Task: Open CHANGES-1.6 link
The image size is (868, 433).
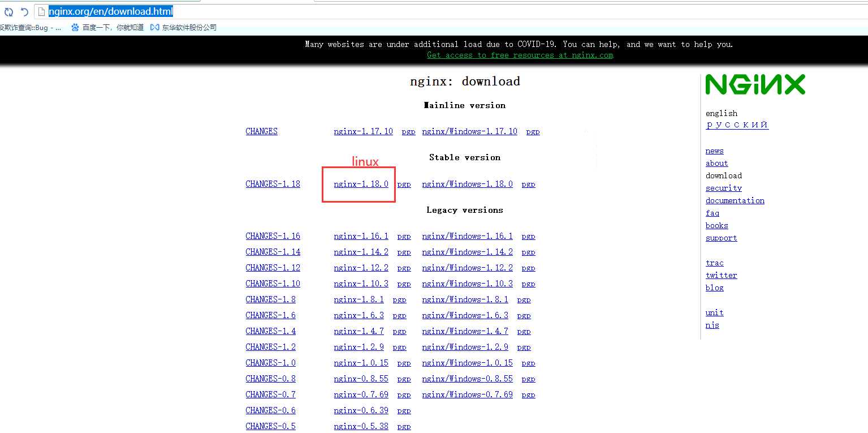Action: pyautogui.click(x=271, y=315)
